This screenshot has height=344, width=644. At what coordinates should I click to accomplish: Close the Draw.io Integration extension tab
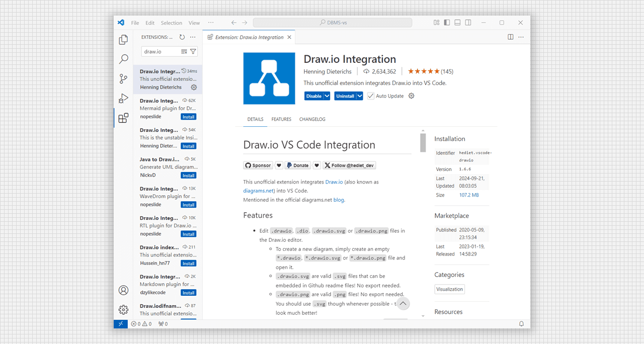pos(289,37)
